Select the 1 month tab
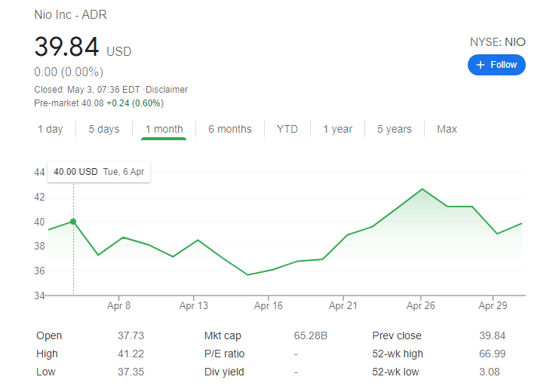The height and width of the screenshot is (392, 556). click(x=164, y=129)
